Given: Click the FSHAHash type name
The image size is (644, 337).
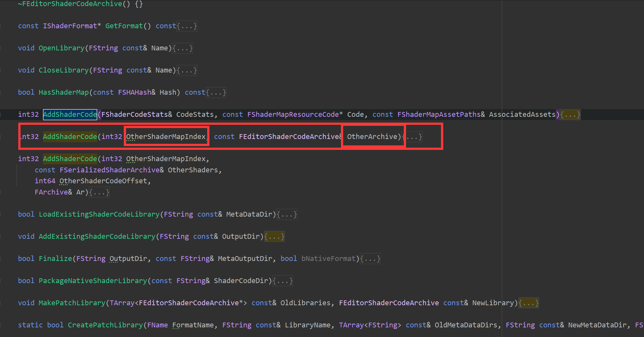Looking at the screenshot, I should point(135,92).
